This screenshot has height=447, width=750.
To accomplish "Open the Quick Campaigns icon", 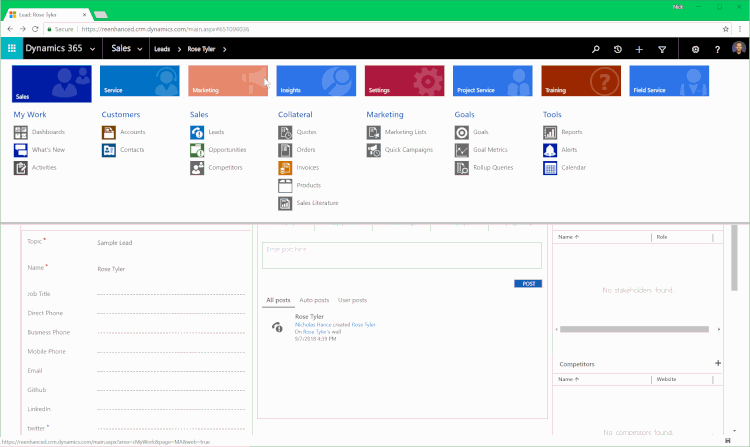I will pyautogui.click(x=374, y=150).
